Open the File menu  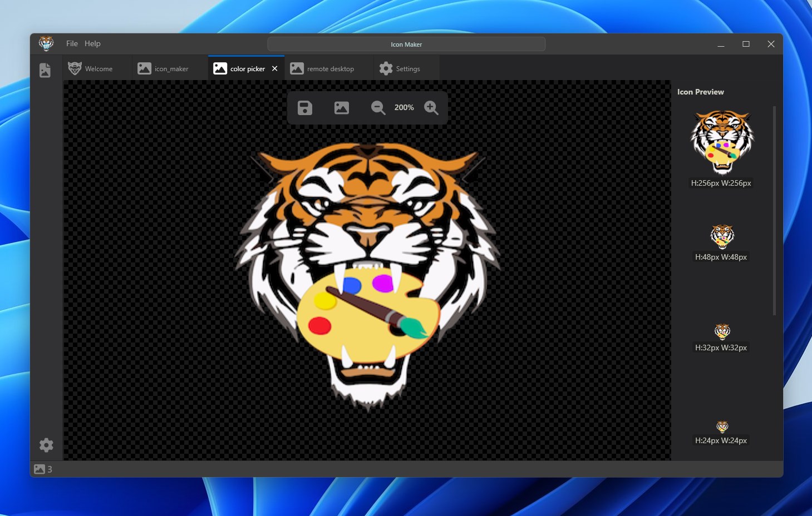click(72, 43)
